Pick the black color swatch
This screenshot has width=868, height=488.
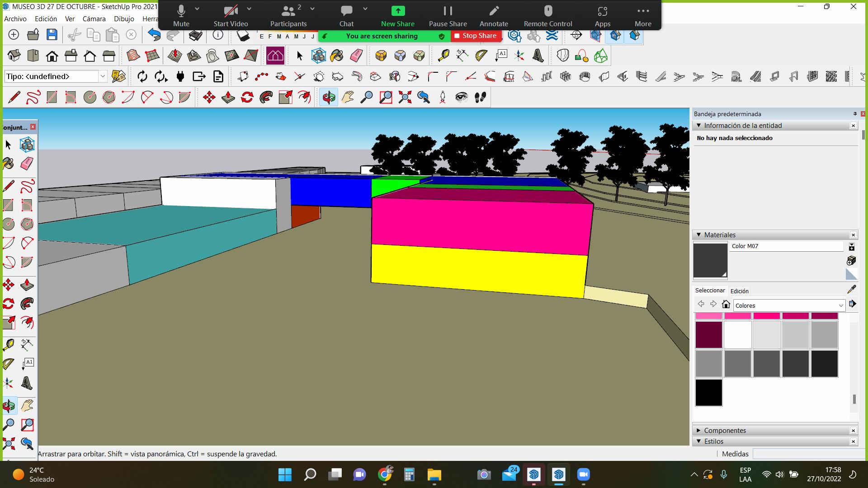click(708, 393)
